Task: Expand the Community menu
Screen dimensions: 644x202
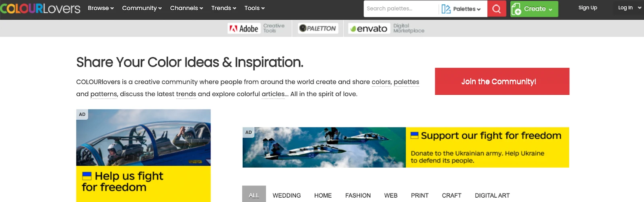Action: tap(142, 8)
